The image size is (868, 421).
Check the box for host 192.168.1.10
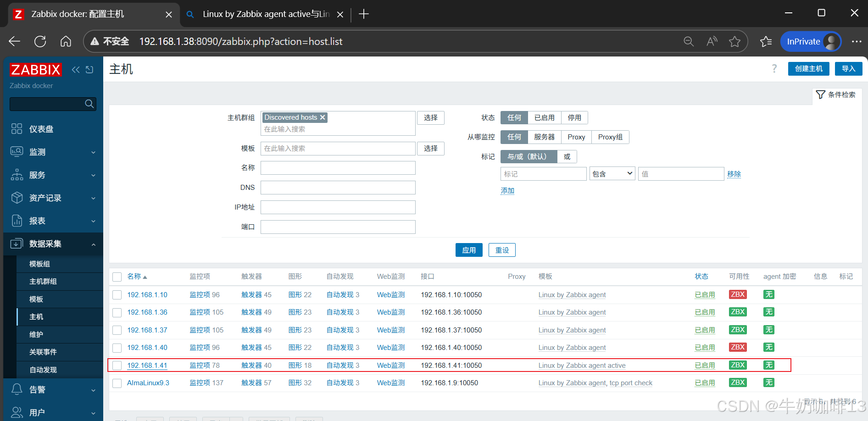tap(117, 295)
